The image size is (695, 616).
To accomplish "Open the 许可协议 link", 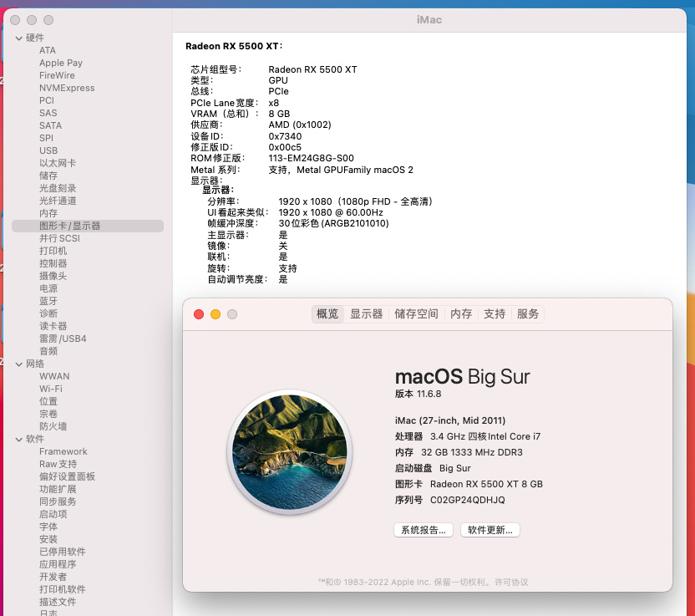I will coord(511,583).
